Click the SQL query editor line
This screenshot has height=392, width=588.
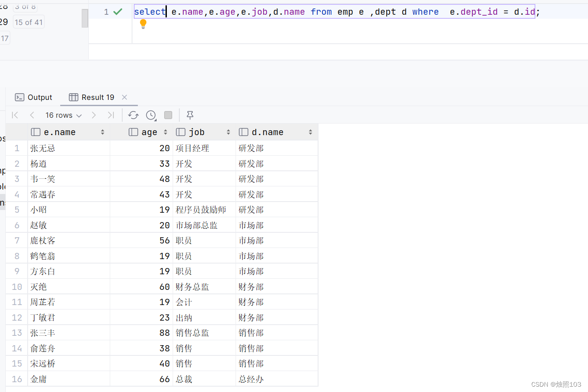tap(338, 12)
